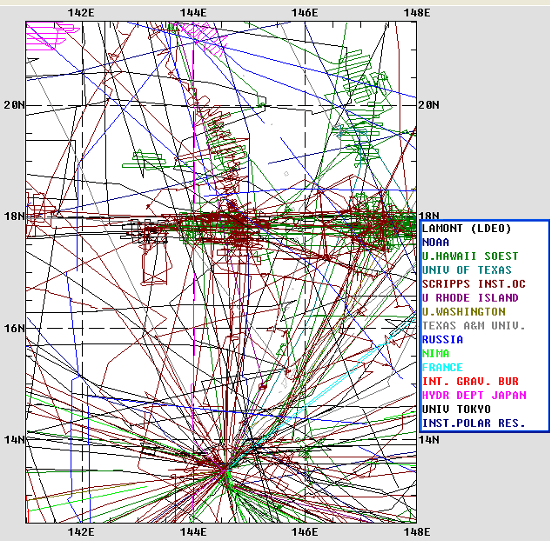Click the 14N latitude label on right

click(429, 440)
